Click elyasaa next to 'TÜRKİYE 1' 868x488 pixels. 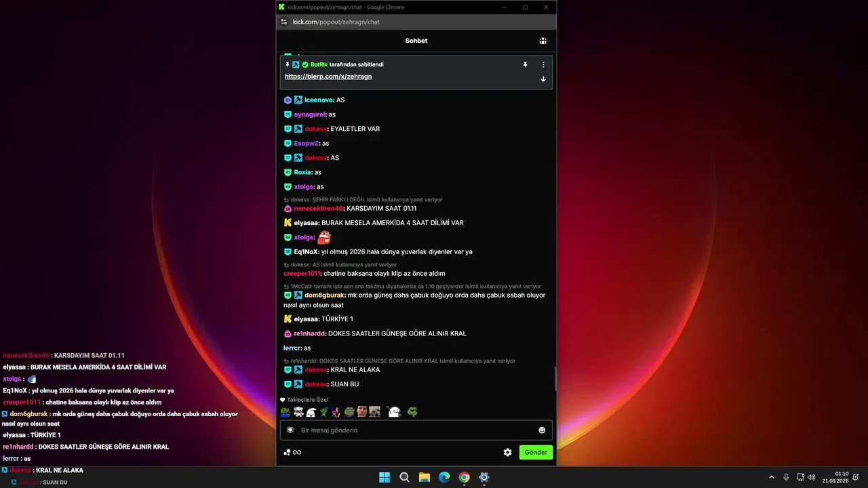306,319
